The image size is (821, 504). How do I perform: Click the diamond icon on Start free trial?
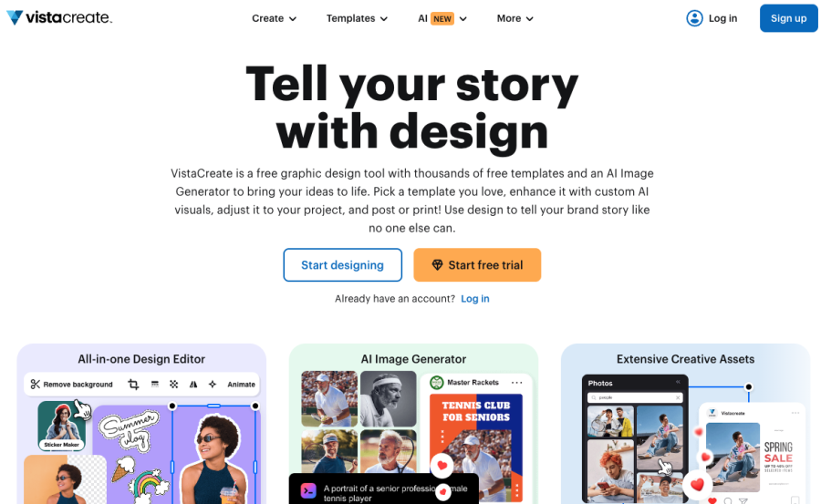click(437, 265)
